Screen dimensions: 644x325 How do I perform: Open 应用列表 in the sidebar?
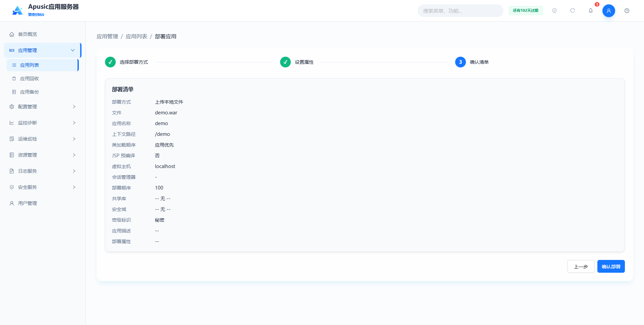(43, 65)
